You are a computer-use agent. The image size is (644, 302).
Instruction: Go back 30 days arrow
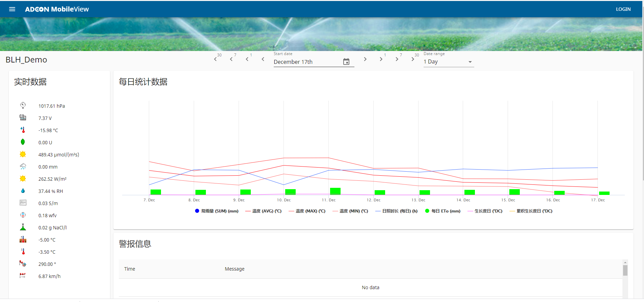point(215,59)
